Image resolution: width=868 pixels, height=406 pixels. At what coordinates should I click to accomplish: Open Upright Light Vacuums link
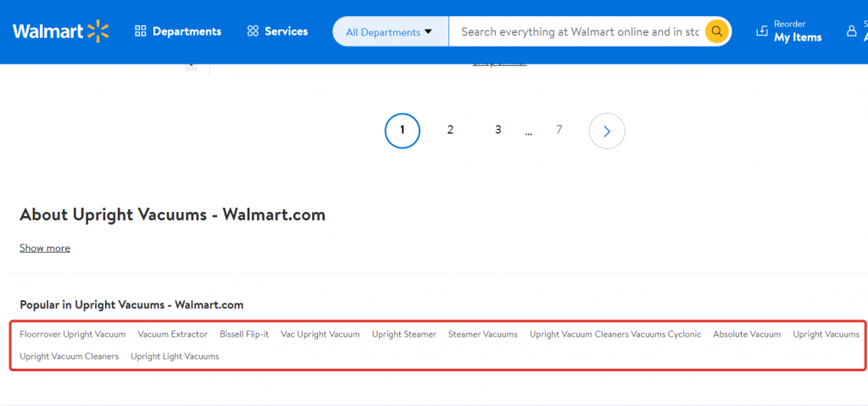175,356
